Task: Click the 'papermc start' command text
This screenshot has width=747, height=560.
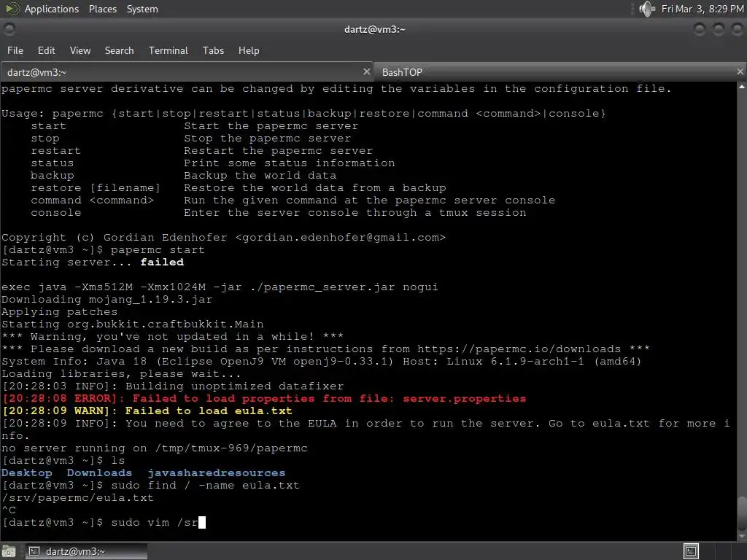Action: click(x=158, y=250)
